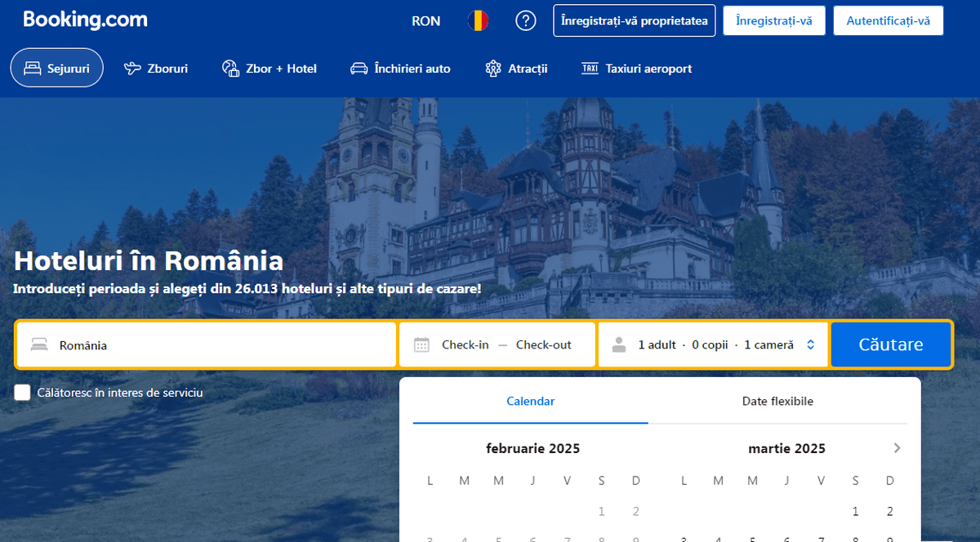Click Autentificați-vă to sign in
The height and width of the screenshot is (542, 980).
888,20
